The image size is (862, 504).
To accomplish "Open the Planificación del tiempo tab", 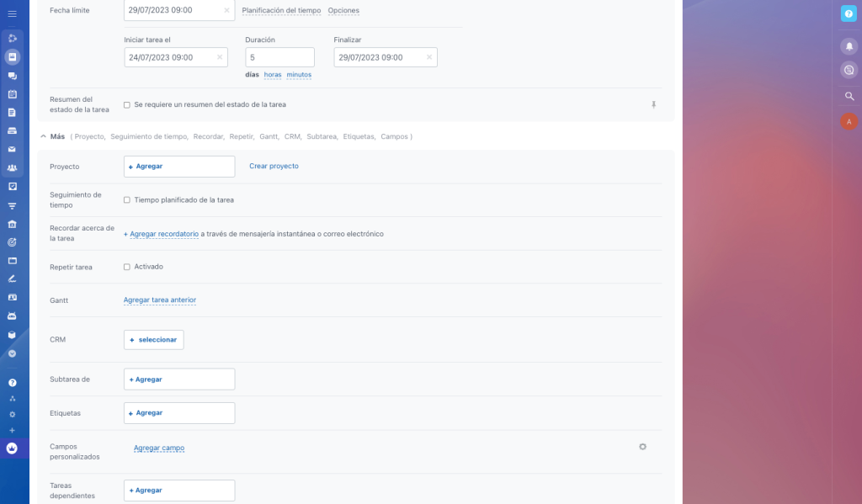I will (x=284, y=11).
